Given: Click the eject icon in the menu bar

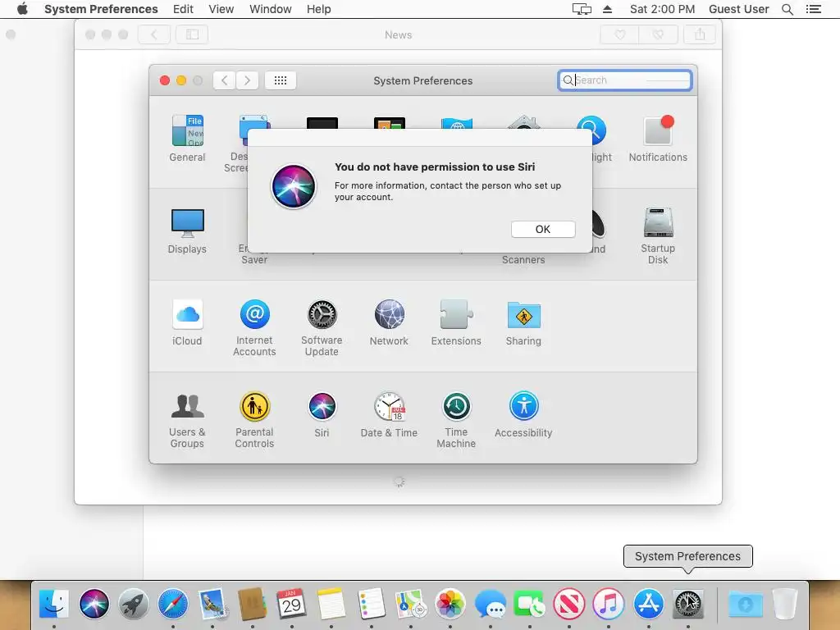Looking at the screenshot, I should [x=608, y=9].
